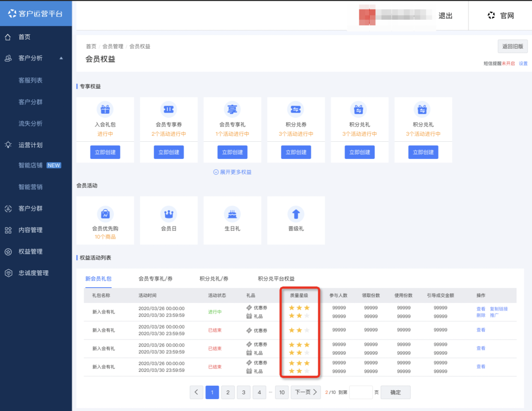Click the 质量星级 column header

click(x=299, y=295)
